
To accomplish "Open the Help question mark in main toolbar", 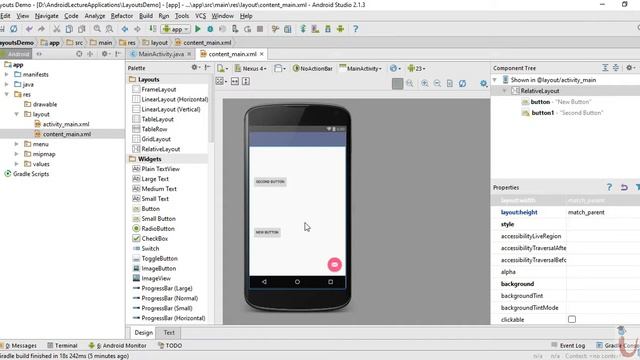I will 356,29.
